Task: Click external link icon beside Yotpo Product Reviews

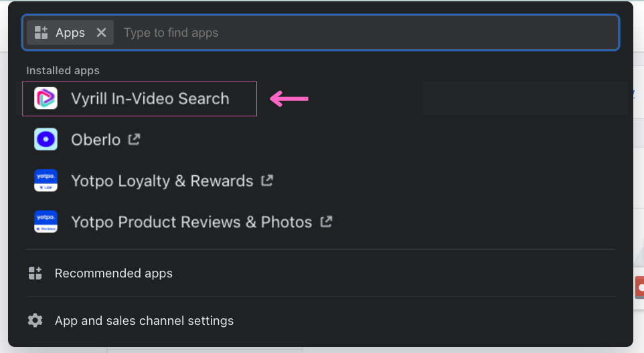Action: [x=326, y=221]
